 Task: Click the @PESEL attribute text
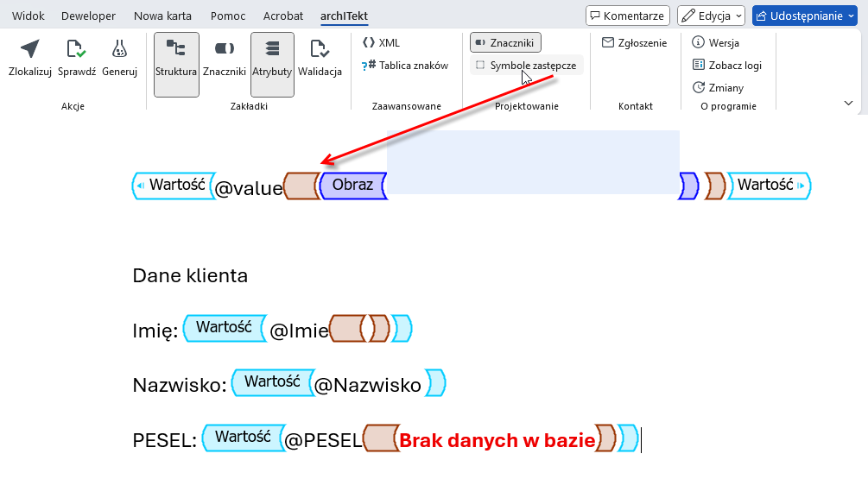(323, 440)
